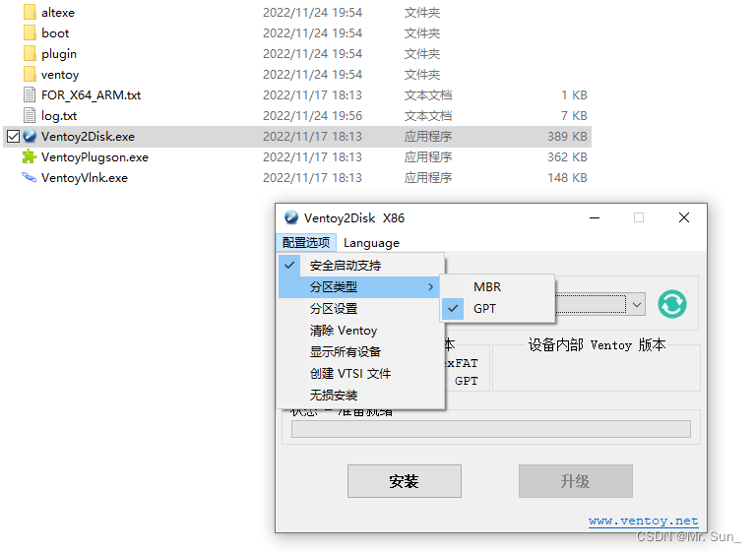Choose the 分区设置 menu entry
Viewport: 756px width, 552px height.
361,309
